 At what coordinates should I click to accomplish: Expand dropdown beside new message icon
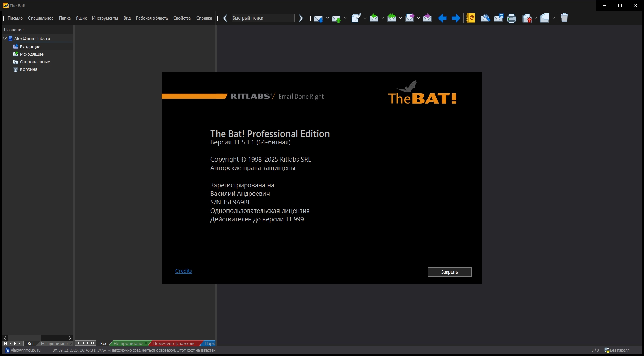(x=365, y=18)
